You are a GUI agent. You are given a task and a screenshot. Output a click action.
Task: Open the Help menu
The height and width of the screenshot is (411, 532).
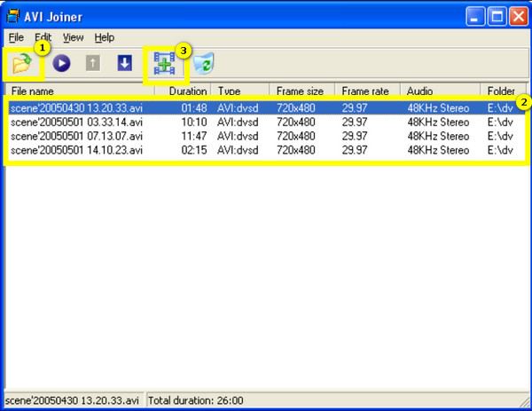[104, 37]
